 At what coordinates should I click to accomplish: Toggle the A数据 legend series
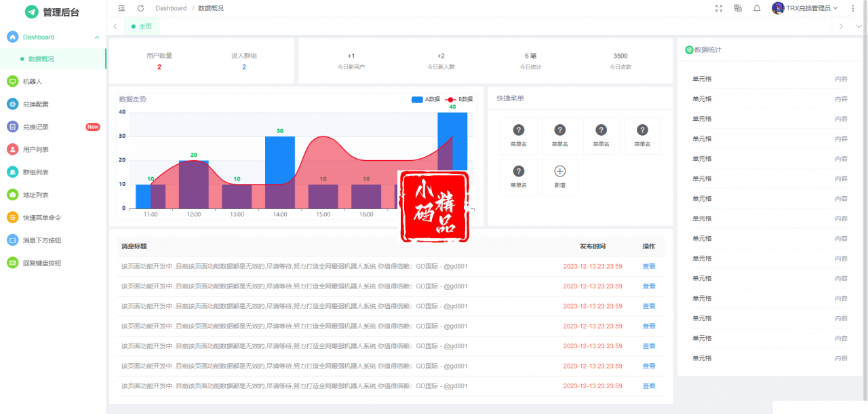click(426, 99)
